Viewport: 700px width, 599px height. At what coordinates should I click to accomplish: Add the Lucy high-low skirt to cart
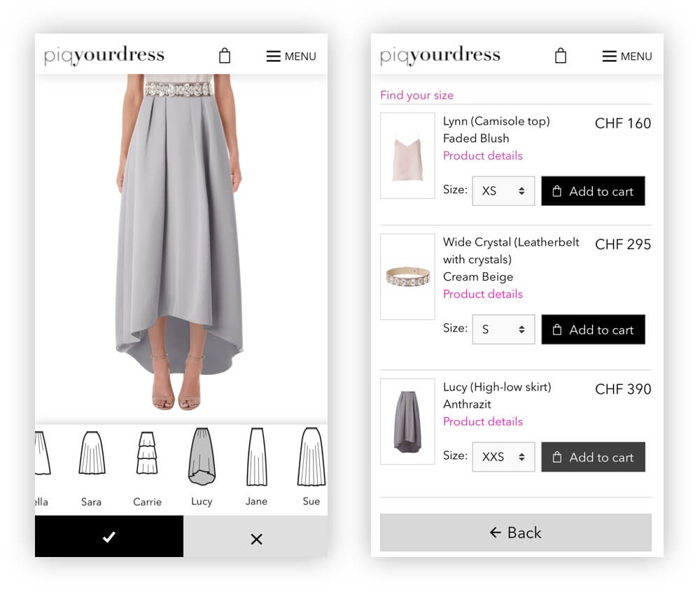594,457
